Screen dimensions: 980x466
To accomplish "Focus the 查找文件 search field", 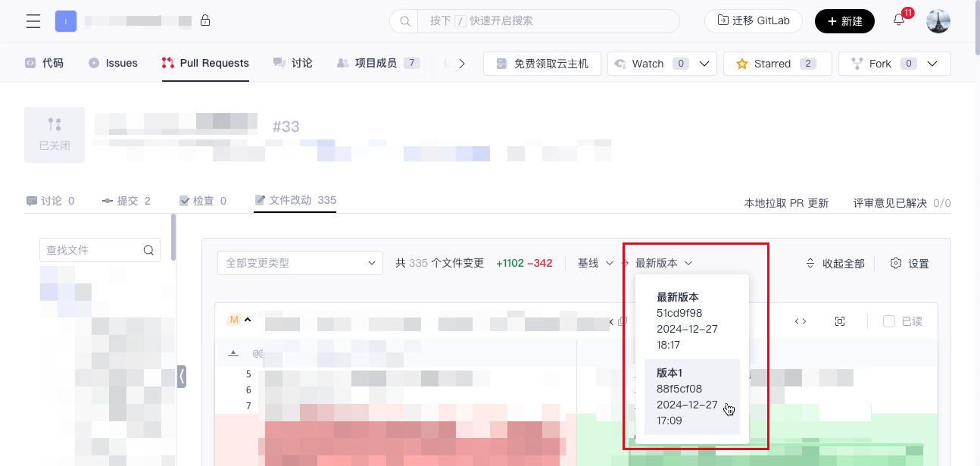I will (91, 250).
